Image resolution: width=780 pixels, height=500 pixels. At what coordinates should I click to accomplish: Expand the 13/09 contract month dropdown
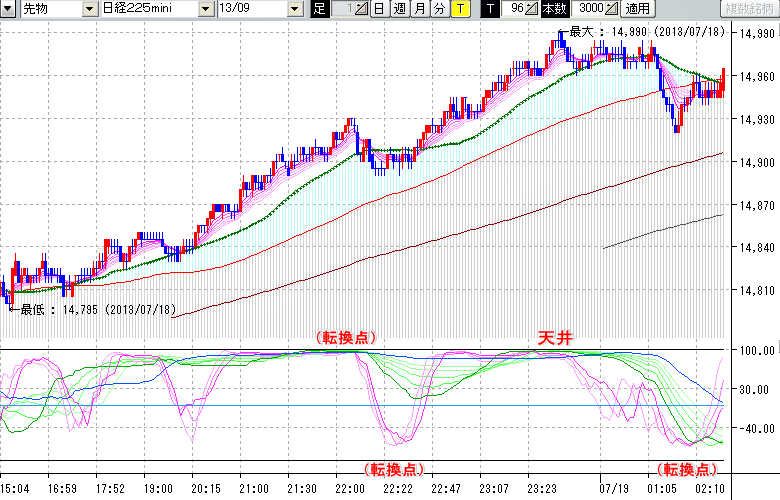click(294, 9)
